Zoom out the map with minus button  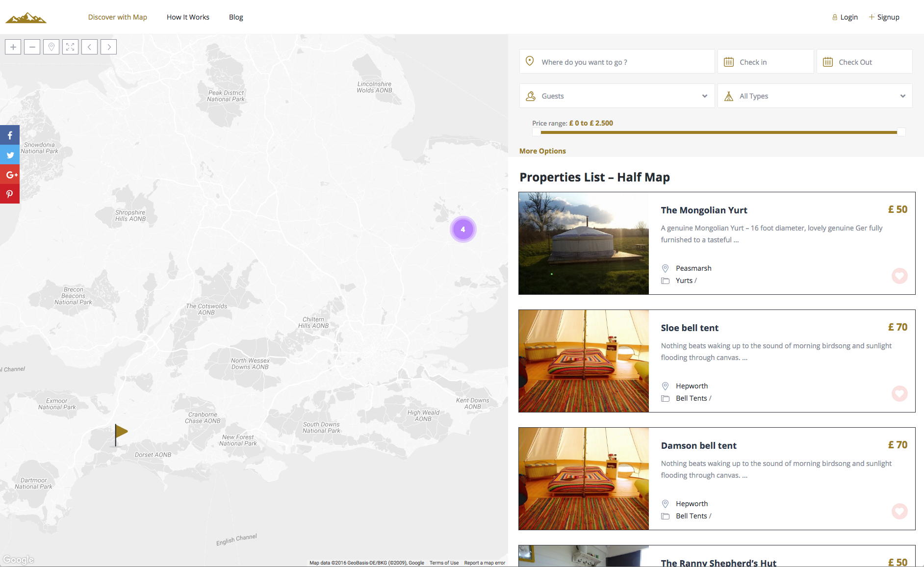32,47
